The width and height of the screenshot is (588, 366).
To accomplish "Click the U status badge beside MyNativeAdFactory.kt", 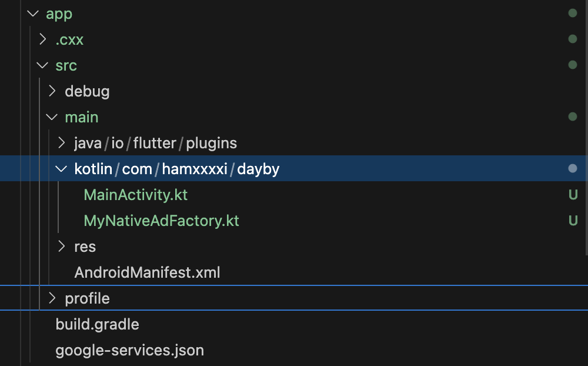I will [573, 221].
